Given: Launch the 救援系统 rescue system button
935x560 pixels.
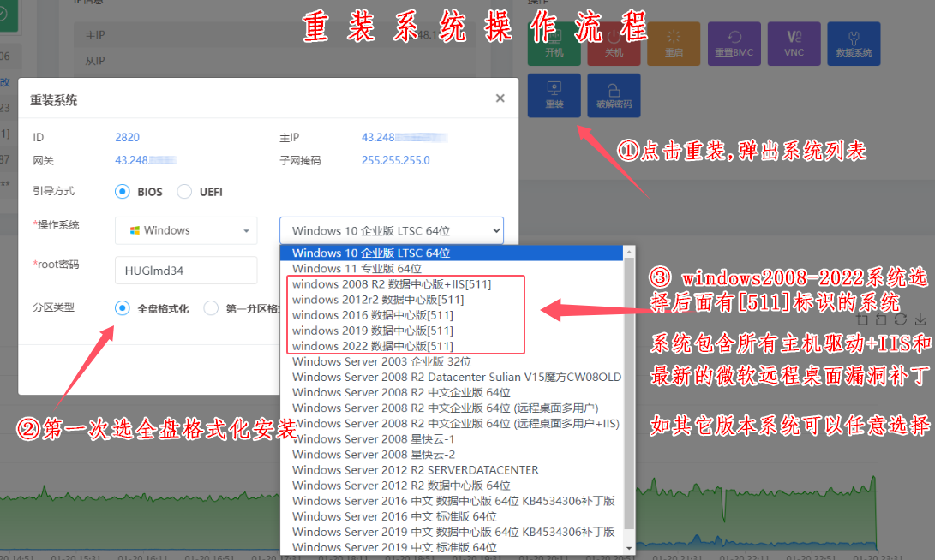Looking at the screenshot, I should (x=854, y=44).
